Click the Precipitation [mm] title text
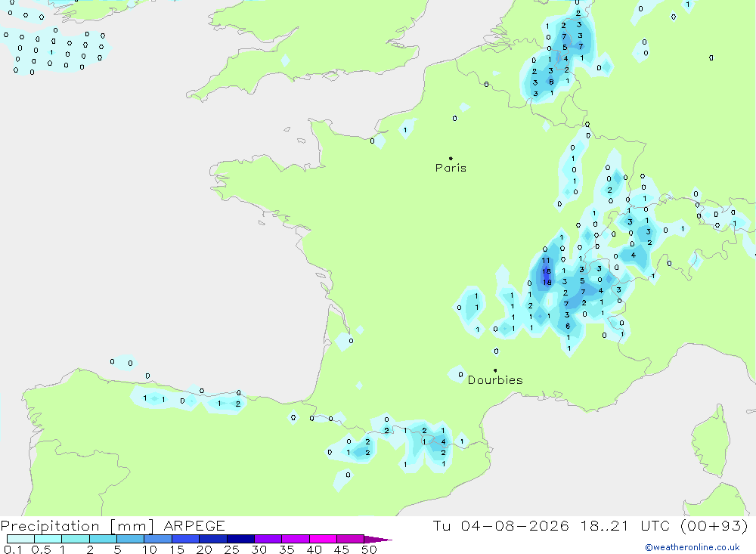Screen dimensions: 756x554 78,525
